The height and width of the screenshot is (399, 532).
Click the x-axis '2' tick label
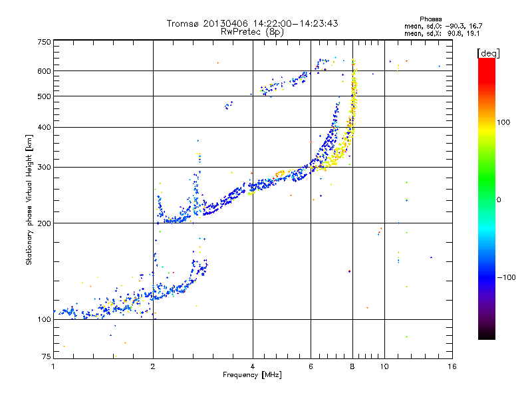click(153, 366)
